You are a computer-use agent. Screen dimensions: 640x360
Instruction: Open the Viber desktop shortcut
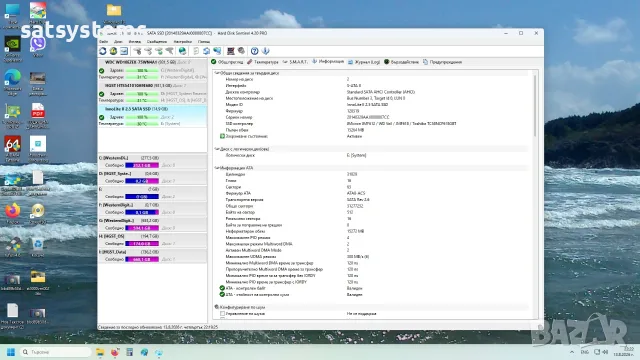[38, 46]
